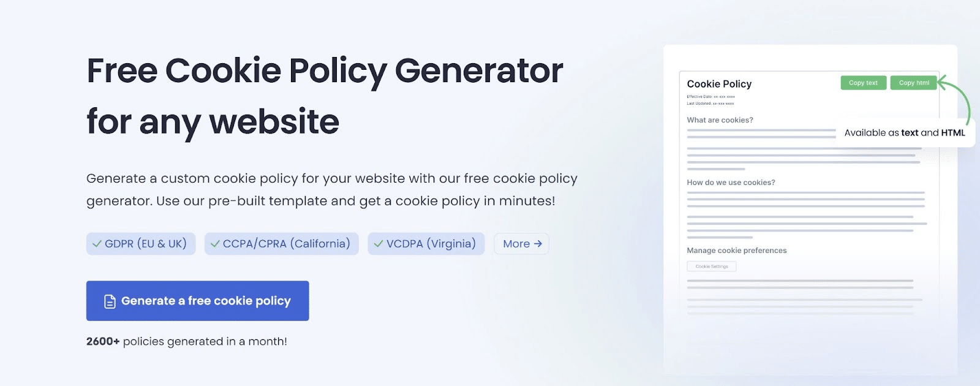Click the arrow icon next to More
980x386 pixels.
pyautogui.click(x=538, y=244)
